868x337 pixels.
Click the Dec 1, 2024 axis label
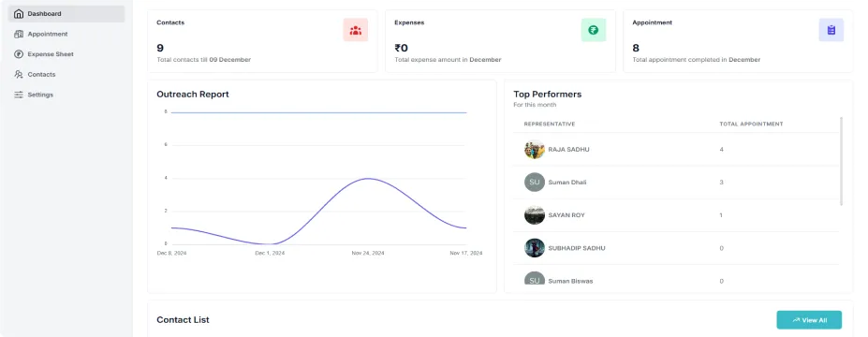pos(270,254)
